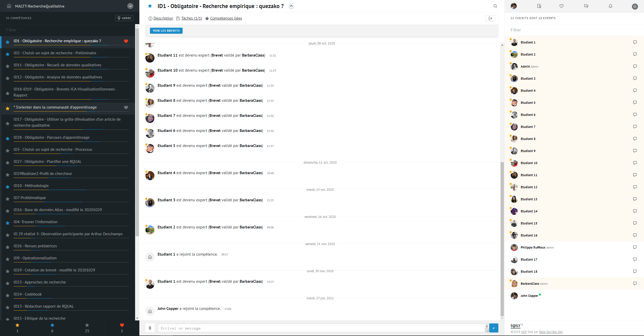644x336 pixels.
Task: Toggle red heart on ID1 competence
Action: (126, 41)
